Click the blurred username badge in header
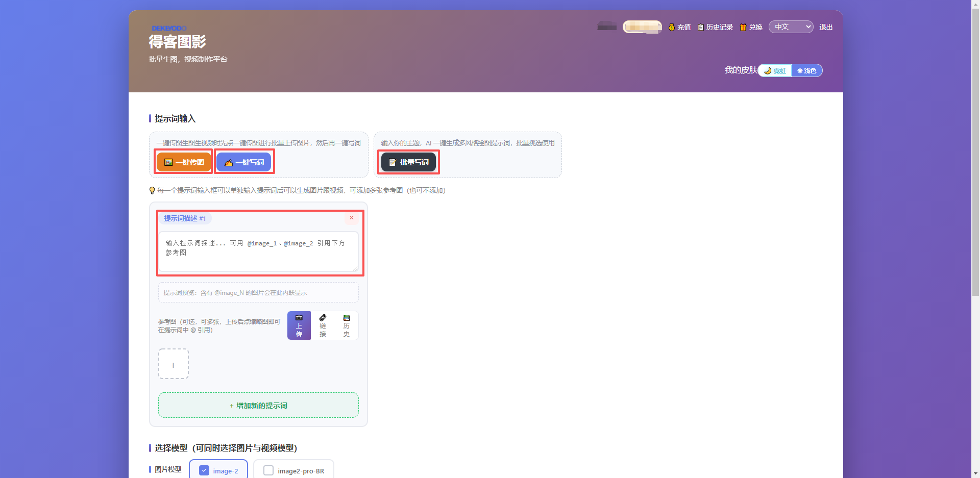 [x=642, y=27]
